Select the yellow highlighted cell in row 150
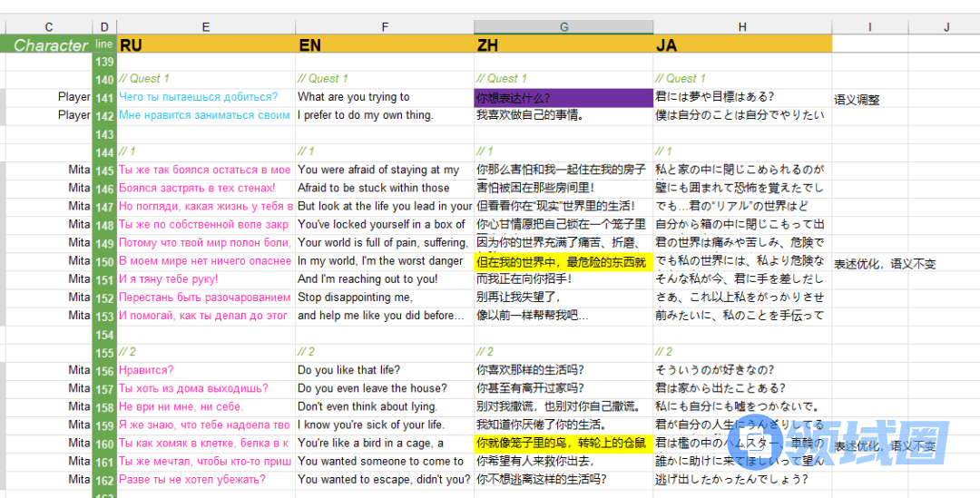The height and width of the screenshot is (498, 980). pyautogui.click(x=563, y=261)
